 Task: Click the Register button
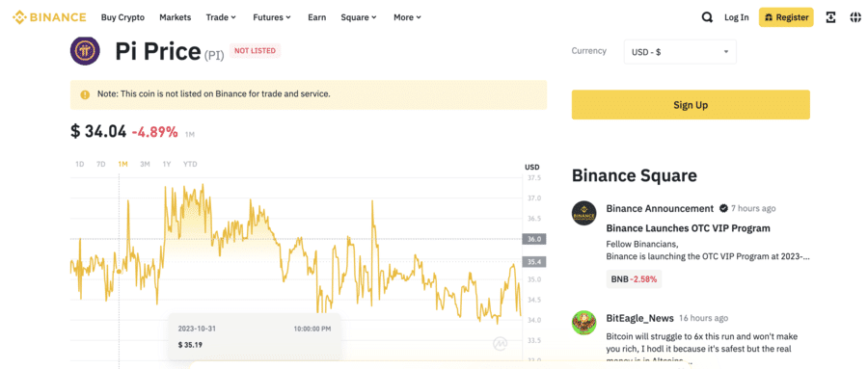point(786,17)
